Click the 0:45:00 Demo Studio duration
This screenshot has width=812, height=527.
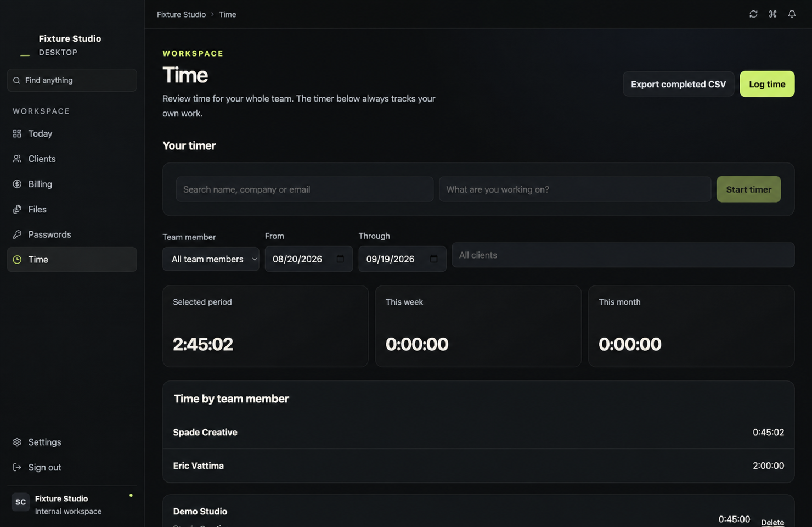click(734, 519)
